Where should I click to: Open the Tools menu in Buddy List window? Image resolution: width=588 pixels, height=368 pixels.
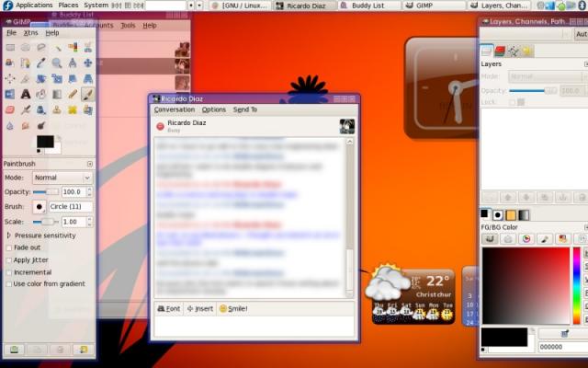128,26
